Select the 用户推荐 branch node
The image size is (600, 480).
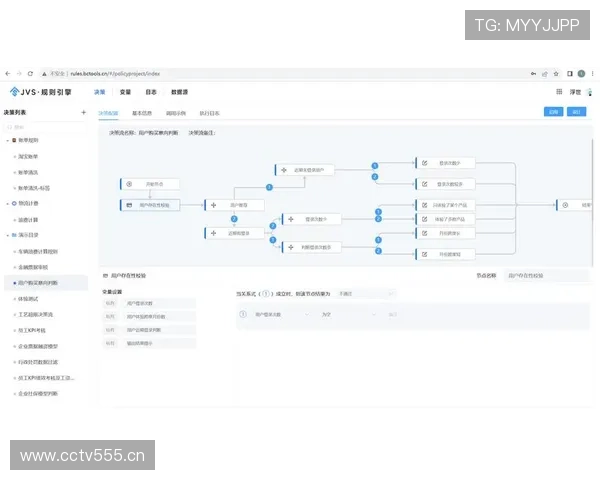coord(234,205)
